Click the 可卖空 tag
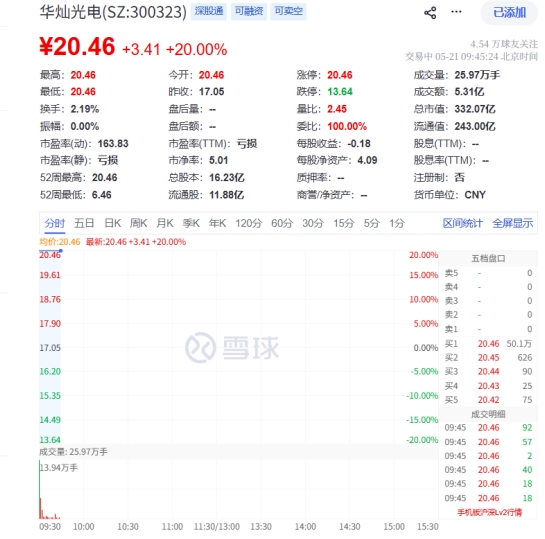545x539 pixels. [288, 11]
